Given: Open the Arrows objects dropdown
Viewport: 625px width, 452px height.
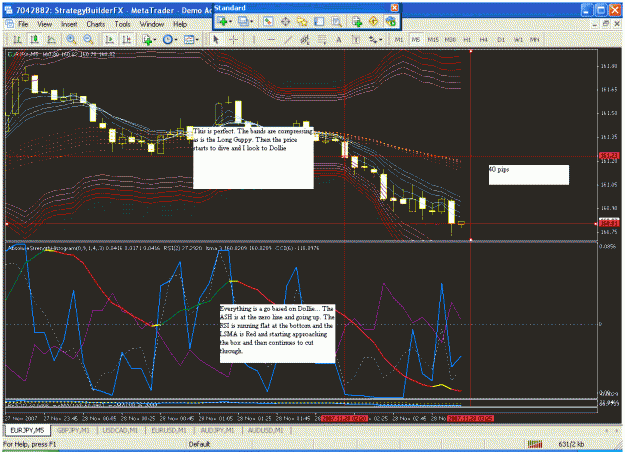Looking at the screenshot, I should click(x=375, y=39).
